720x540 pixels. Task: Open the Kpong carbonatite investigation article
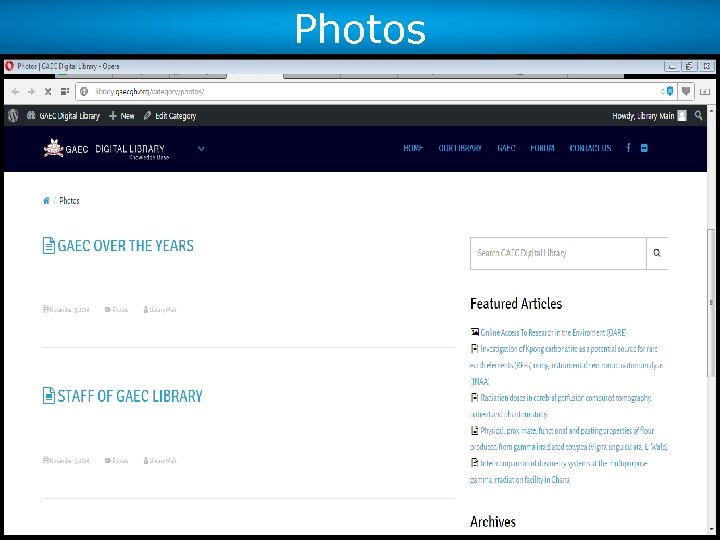[567, 365]
